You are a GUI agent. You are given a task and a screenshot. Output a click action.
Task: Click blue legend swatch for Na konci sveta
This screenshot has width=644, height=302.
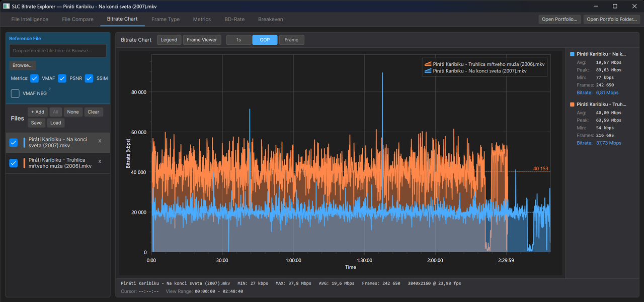point(428,71)
